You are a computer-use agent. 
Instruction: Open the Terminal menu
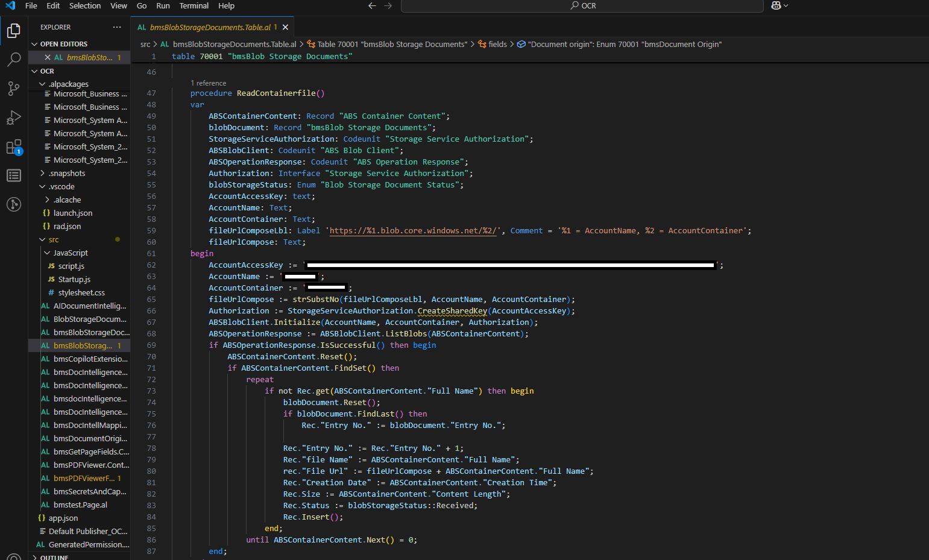tap(194, 6)
